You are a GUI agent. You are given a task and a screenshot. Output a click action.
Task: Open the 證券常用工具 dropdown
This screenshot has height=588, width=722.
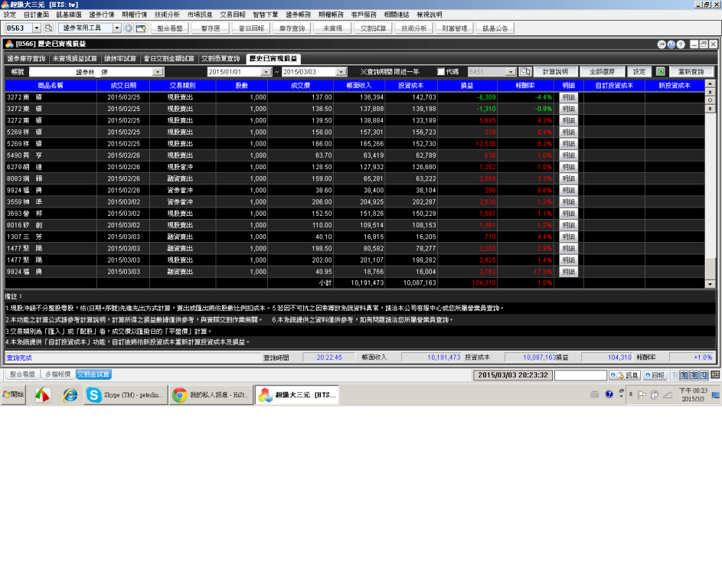[117, 28]
